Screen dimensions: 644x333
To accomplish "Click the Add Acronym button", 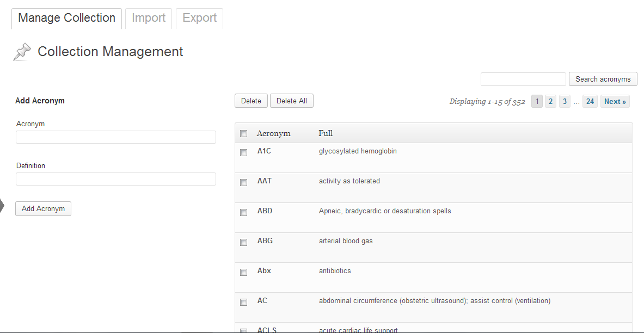I will click(x=43, y=208).
